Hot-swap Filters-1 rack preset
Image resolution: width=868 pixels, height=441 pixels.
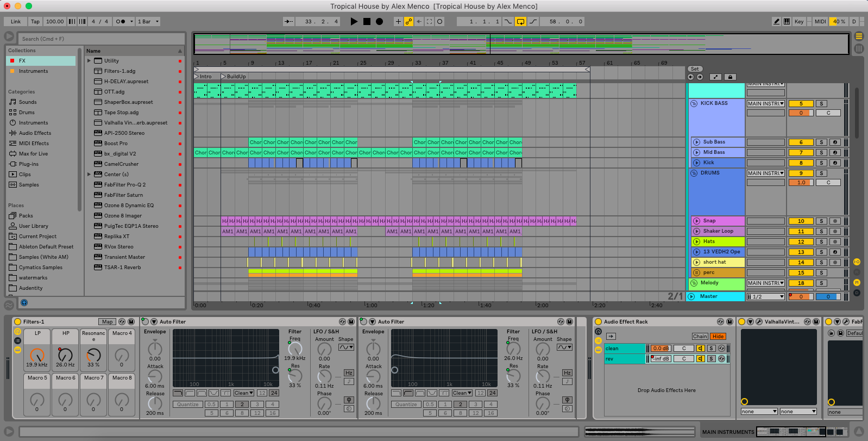tap(122, 322)
